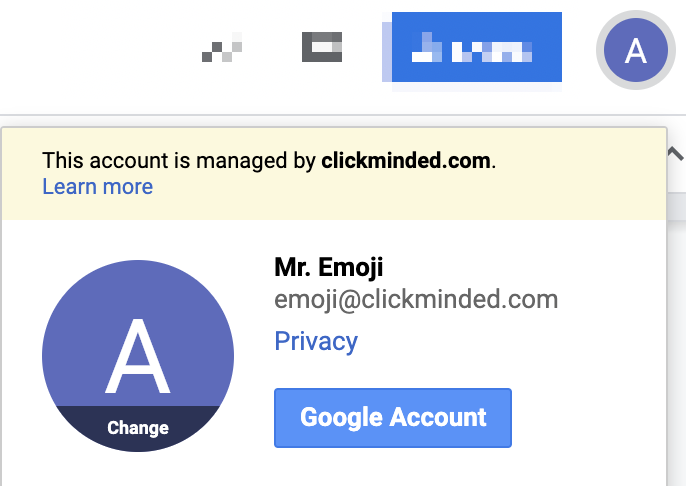Screen dimensions: 686x486
Task: Click the "This account is managed by" text
Action: pos(179,160)
